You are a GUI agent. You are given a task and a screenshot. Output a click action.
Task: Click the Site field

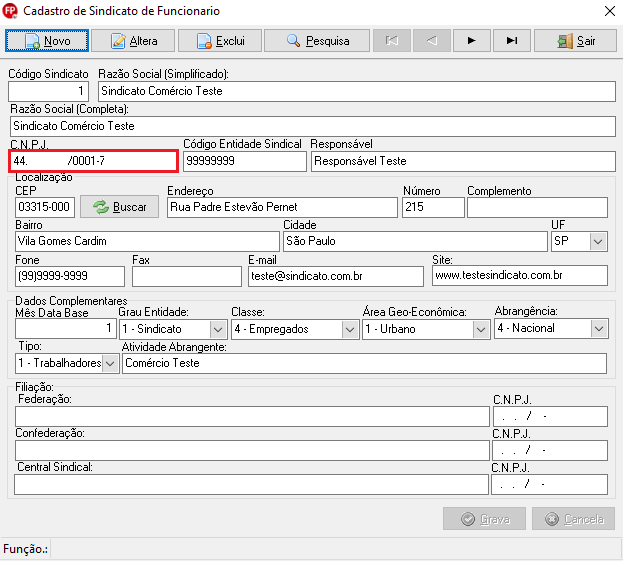pos(520,275)
